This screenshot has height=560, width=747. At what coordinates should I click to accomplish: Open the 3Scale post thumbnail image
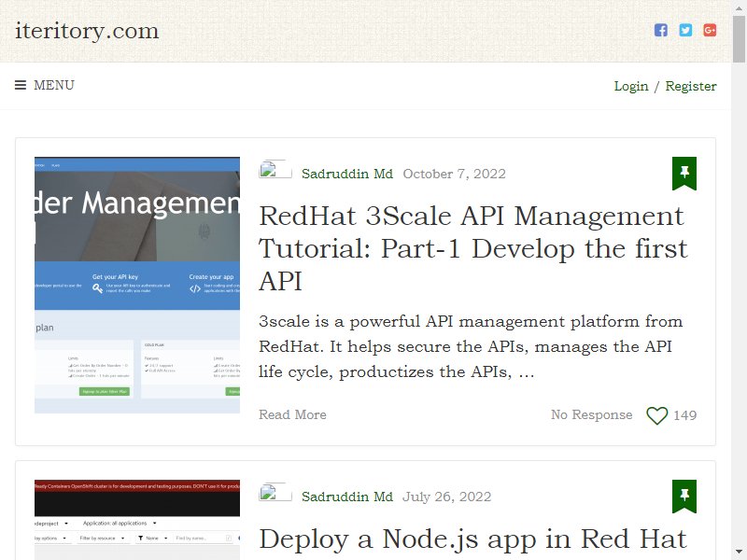tap(137, 285)
